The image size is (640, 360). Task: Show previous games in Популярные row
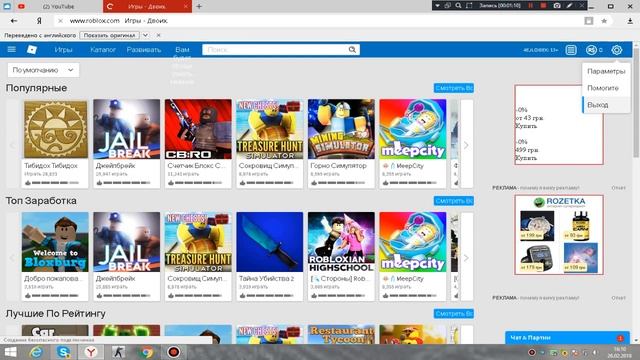(12, 145)
